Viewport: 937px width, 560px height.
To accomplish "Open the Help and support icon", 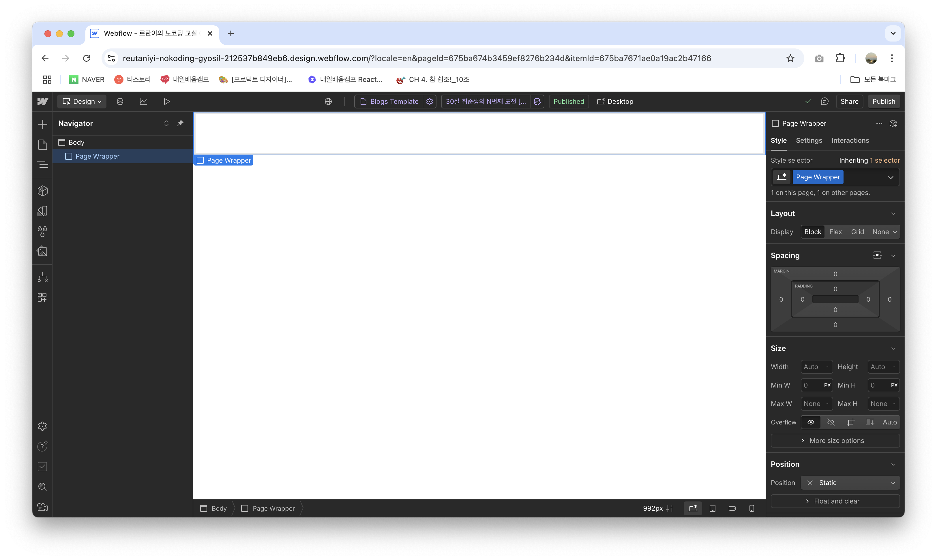I will 43,446.
